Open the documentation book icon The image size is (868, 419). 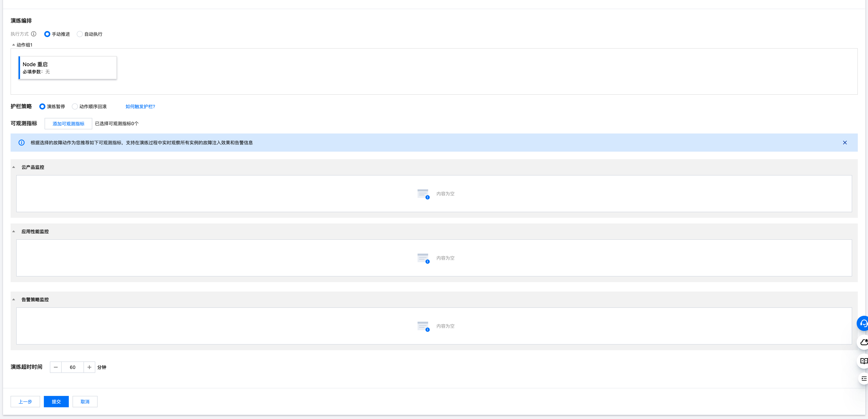click(864, 361)
